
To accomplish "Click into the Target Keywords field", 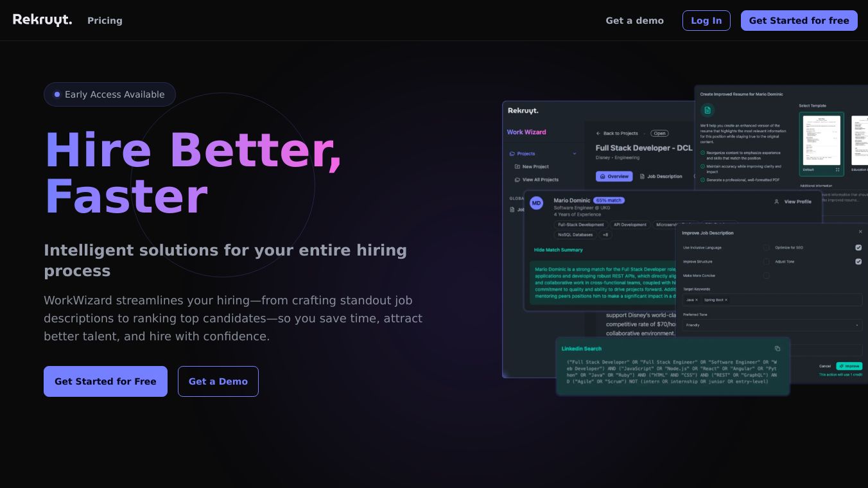I will (x=772, y=300).
